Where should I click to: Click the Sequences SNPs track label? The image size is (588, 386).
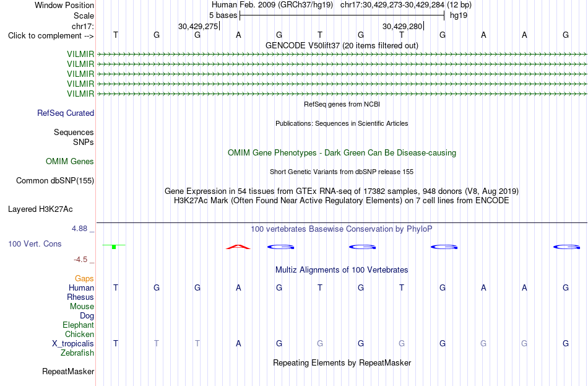pos(74,137)
